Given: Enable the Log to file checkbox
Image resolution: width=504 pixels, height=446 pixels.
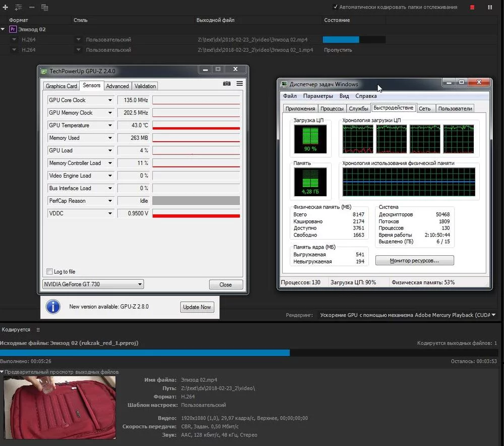Looking at the screenshot, I should (x=49, y=272).
